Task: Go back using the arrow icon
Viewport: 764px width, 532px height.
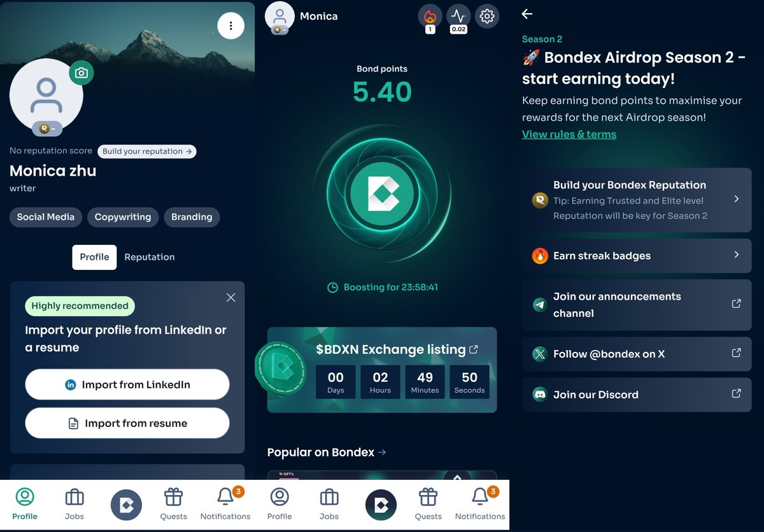Action: [527, 13]
